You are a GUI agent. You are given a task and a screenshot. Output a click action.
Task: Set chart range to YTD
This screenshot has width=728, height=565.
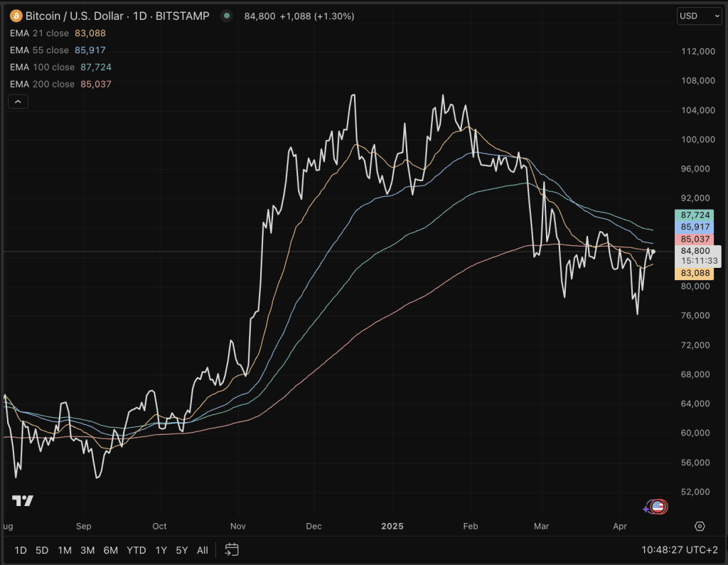coord(136,550)
